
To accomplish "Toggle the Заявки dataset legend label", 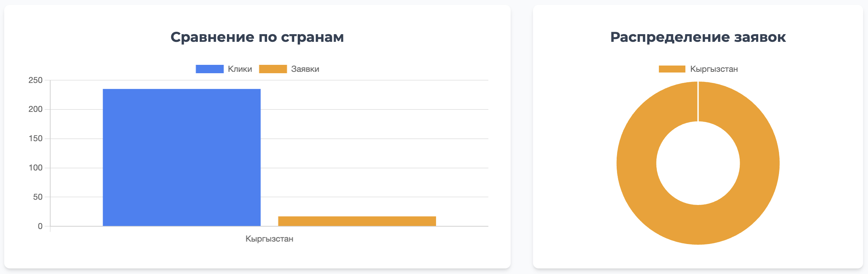I will click(305, 69).
